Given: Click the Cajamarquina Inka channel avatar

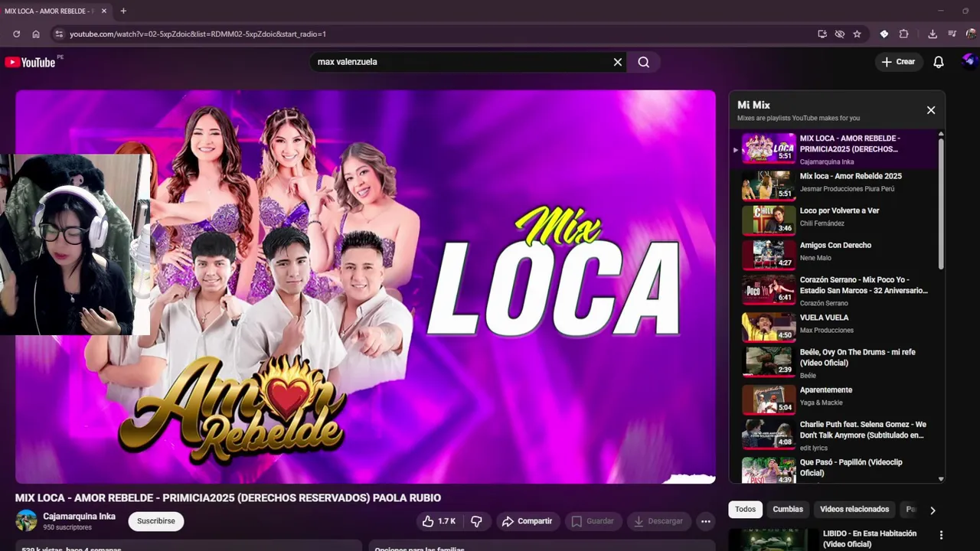Looking at the screenshot, I should coord(27,521).
